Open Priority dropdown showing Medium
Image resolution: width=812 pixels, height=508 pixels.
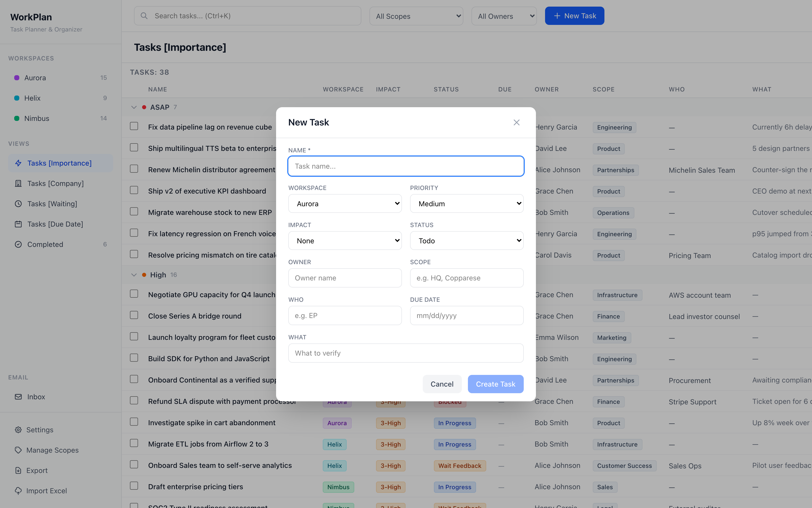pyautogui.click(x=467, y=204)
